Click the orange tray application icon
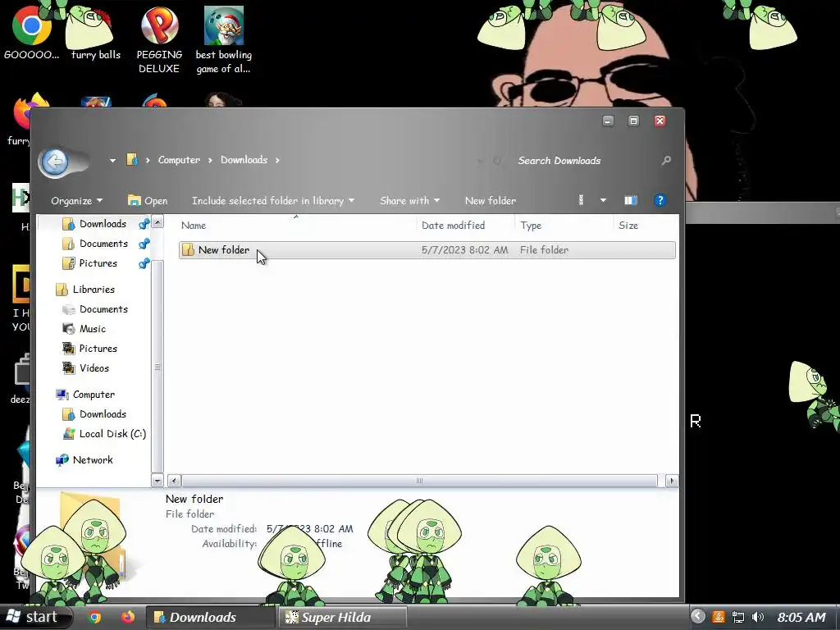The height and width of the screenshot is (630, 840). pyautogui.click(x=719, y=617)
